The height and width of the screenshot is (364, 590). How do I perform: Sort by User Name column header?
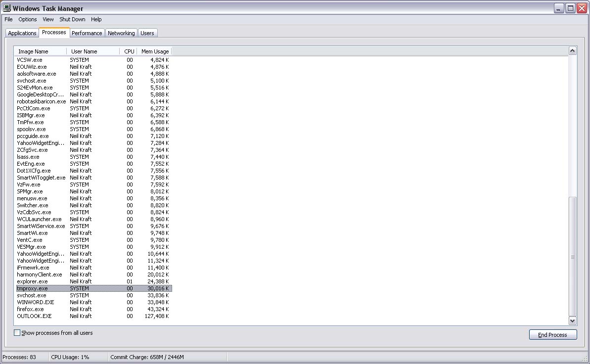(93, 51)
